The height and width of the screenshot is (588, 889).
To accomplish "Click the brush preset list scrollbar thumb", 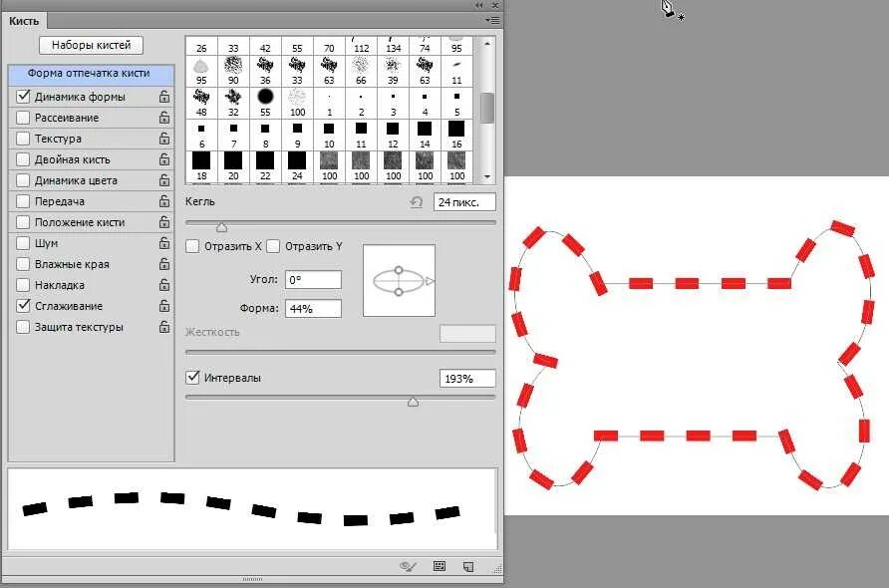I will tap(487, 108).
